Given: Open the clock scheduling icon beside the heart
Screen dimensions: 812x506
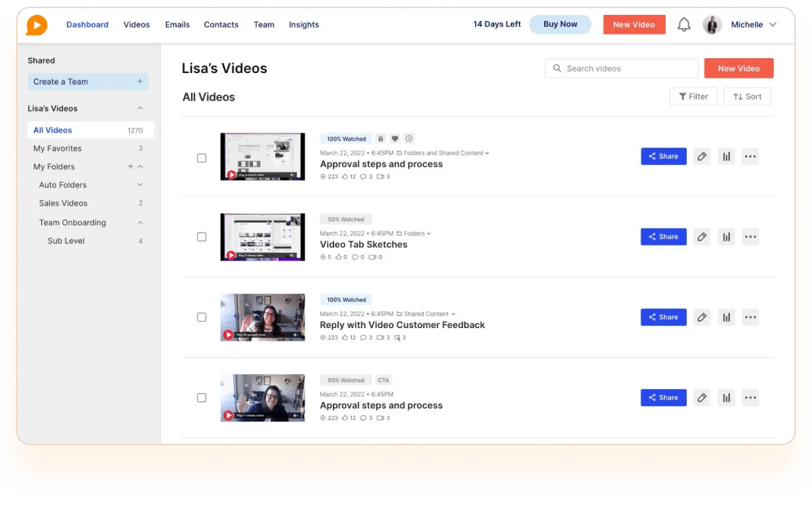Looking at the screenshot, I should tap(409, 138).
